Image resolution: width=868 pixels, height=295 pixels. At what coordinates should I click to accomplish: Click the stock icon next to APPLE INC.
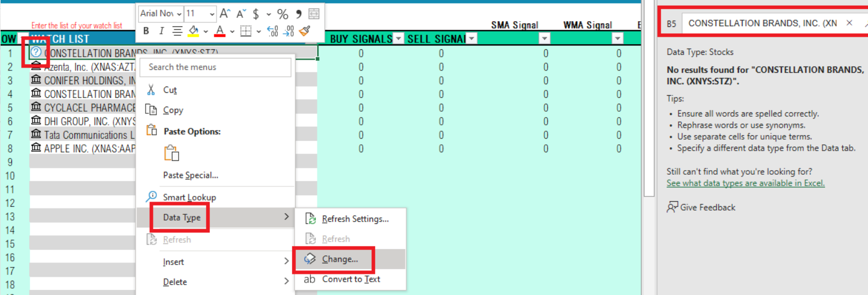tap(36, 148)
